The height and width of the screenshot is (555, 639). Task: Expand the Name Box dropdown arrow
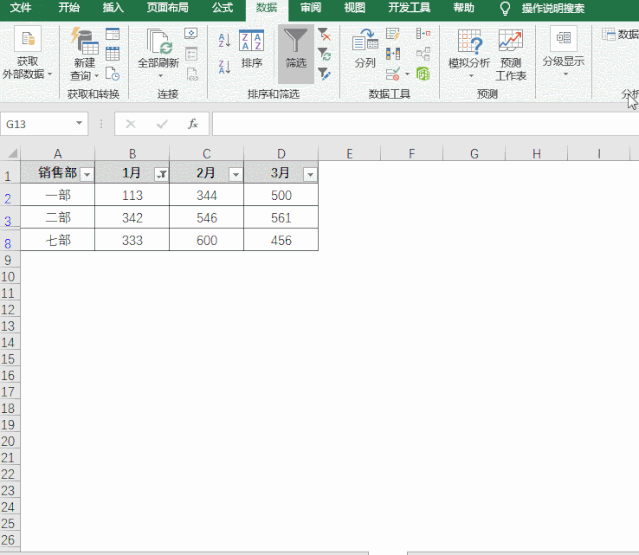click(x=79, y=123)
